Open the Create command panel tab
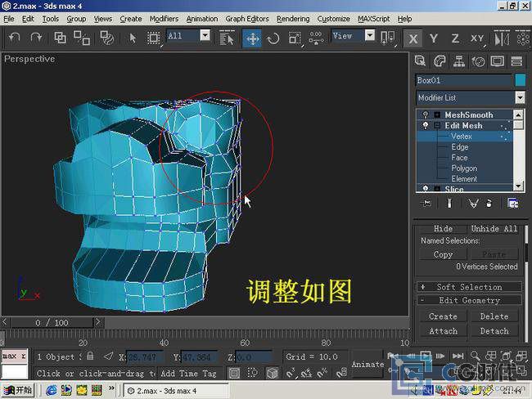This screenshot has height=399, width=532. 421,61
